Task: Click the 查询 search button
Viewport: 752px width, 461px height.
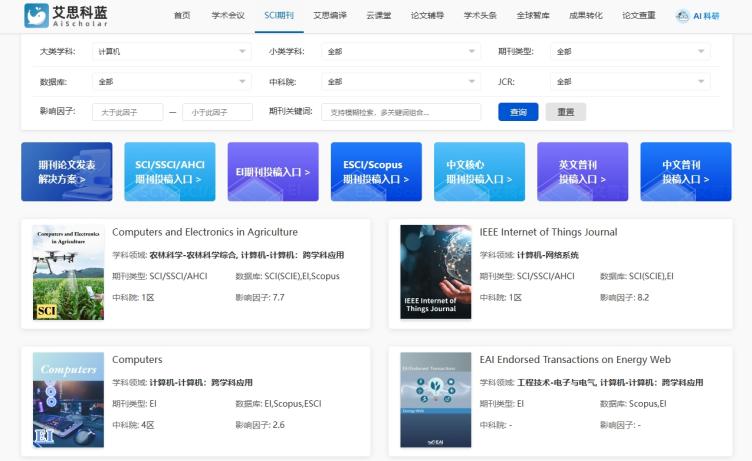Action: [518, 112]
